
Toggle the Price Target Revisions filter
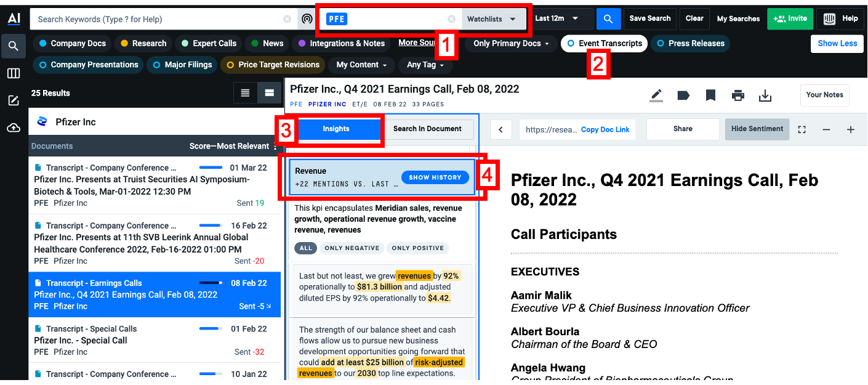(x=273, y=65)
